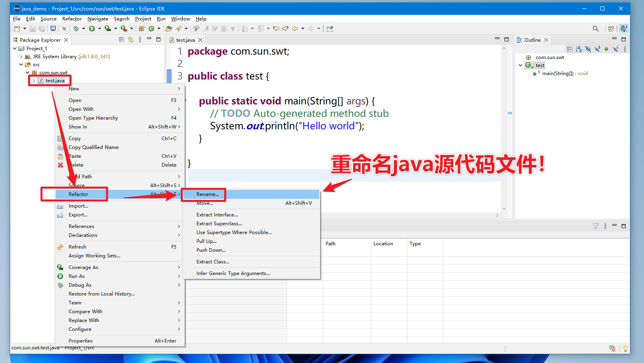This screenshot has height=363, width=644.
Task: Open dropdown arrow next to New button
Action: click(x=25, y=29)
